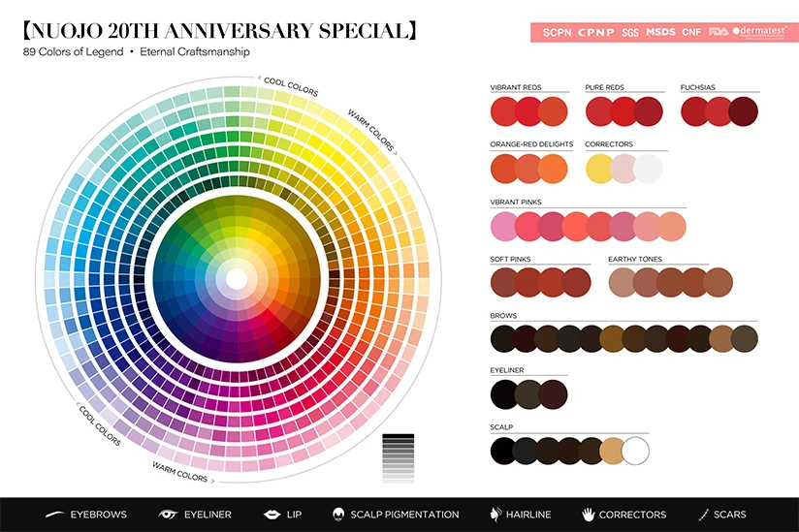The image size is (799, 532).
Task: Click the profile icon beside HAIRLINE
Action: [495, 515]
